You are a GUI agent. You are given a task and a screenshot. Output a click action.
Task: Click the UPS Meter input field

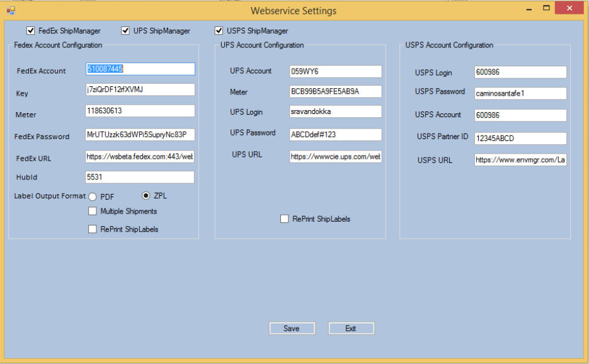(335, 91)
